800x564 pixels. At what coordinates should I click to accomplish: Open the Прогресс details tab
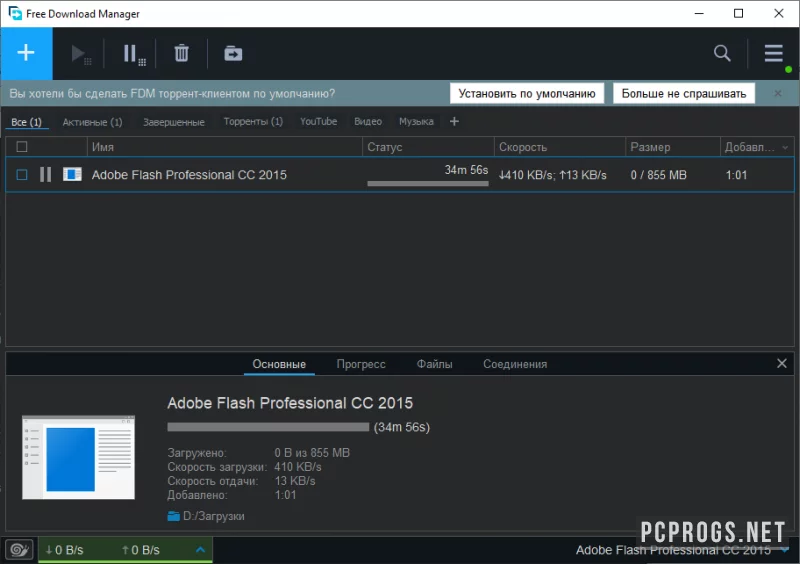tap(361, 364)
